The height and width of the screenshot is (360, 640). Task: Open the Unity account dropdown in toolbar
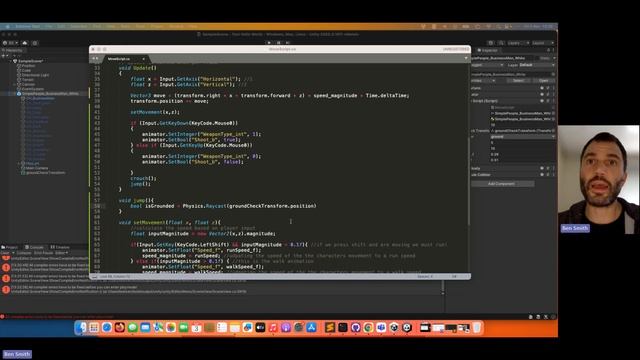pyautogui.click(x=11, y=43)
